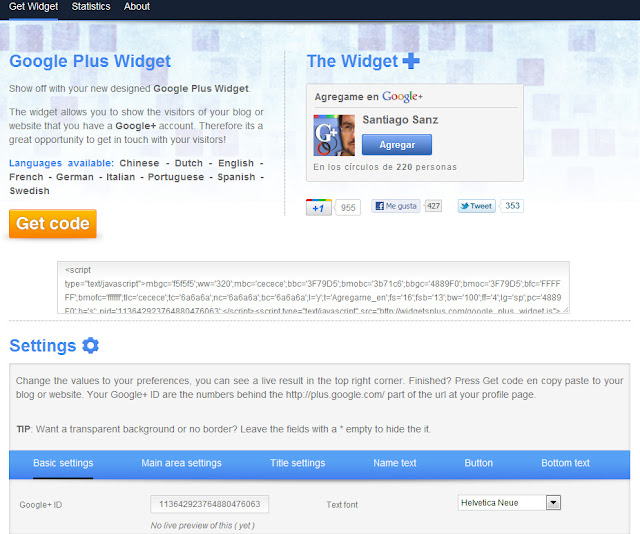Screen dimensions: 640x534
Task: Select the Basic settings tab
Action: pyautogui.click(x=63, y=463)
